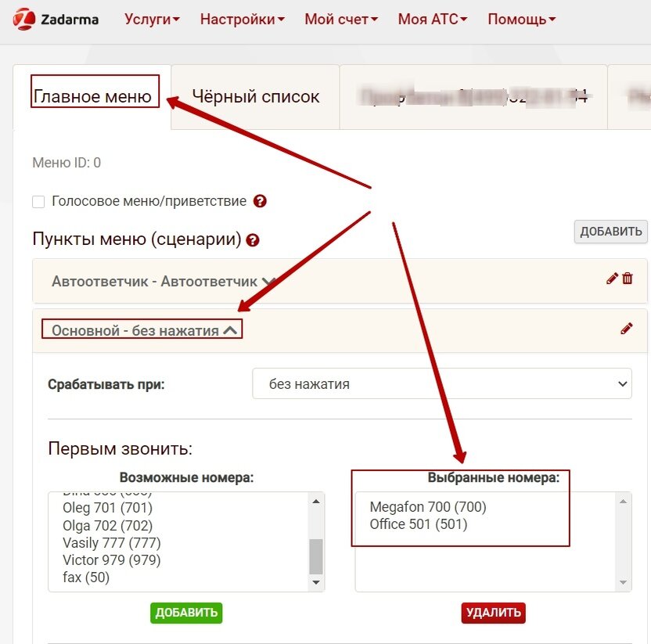651x644 pixels.
Task: Edit the Основной scenario with the pencil icon
Action: click(x=627, y=329)
